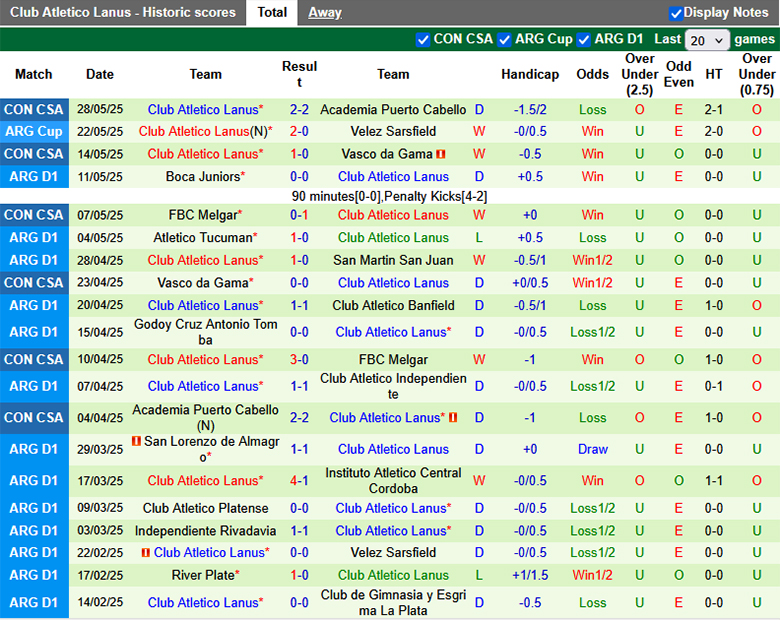Viewport: 780px width, 620px height.
Task: Click the Over Under (0.75) column header
Action: pos(757,74)
